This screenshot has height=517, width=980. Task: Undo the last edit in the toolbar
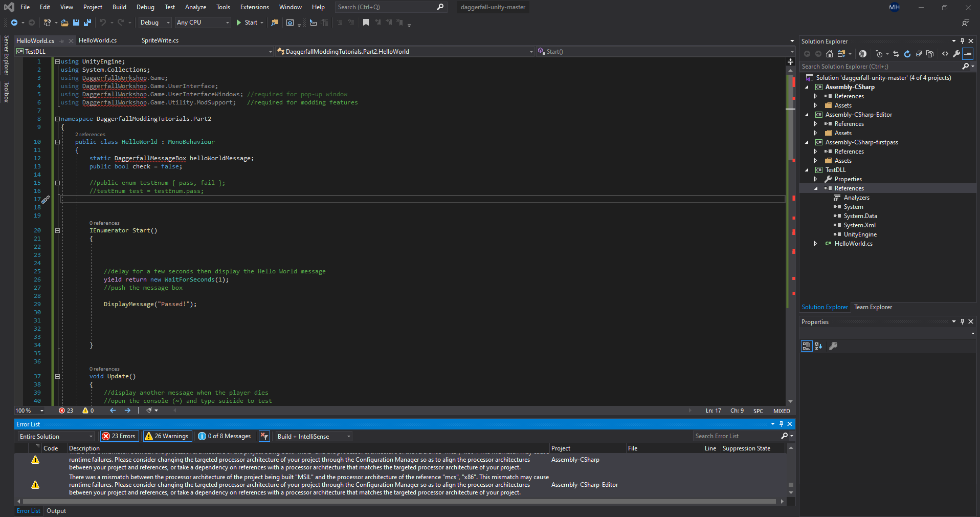[103, 23]
